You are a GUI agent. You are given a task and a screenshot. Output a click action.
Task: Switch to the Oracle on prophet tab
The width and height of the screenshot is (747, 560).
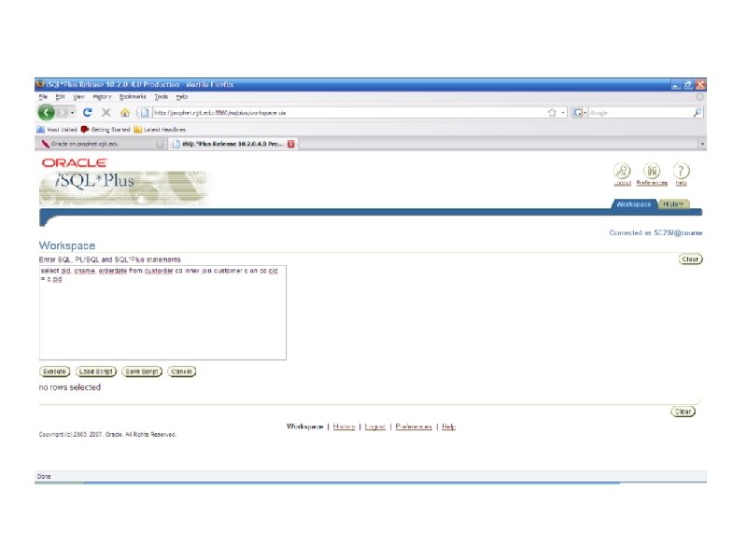point(101,144)
